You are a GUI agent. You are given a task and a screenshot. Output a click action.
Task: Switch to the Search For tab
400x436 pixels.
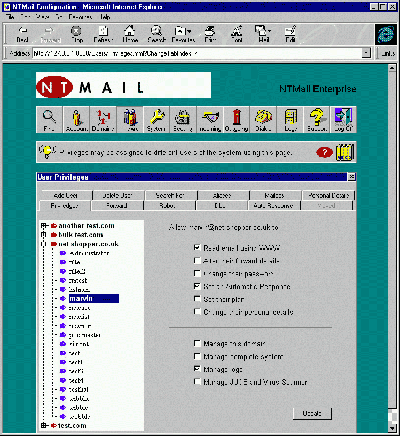coord(170,195)
